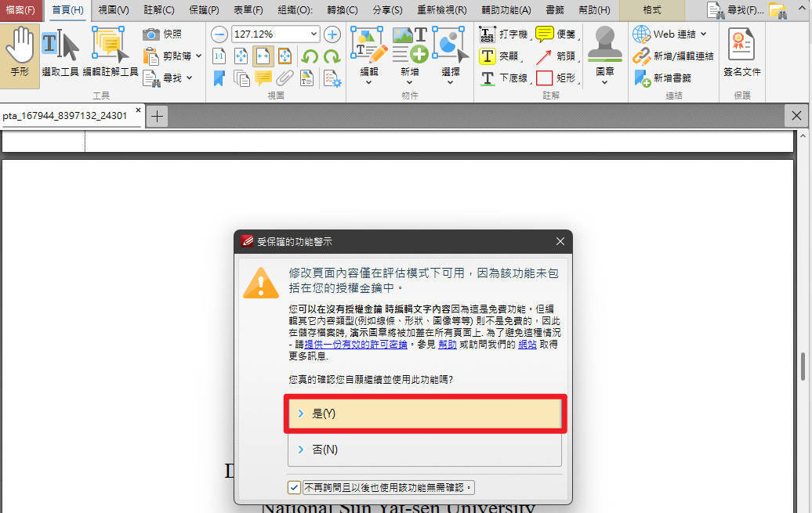This screenshot has width=812, height=513.
Task: Choose the 打字機 typewriter tool
Action: coord(488,34)
